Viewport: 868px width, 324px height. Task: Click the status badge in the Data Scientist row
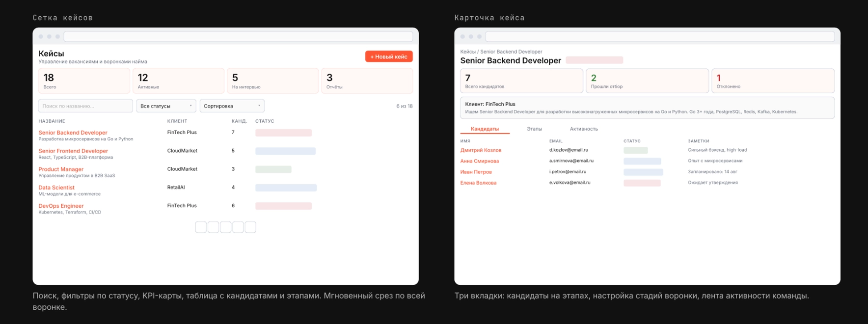pos(286,188)
